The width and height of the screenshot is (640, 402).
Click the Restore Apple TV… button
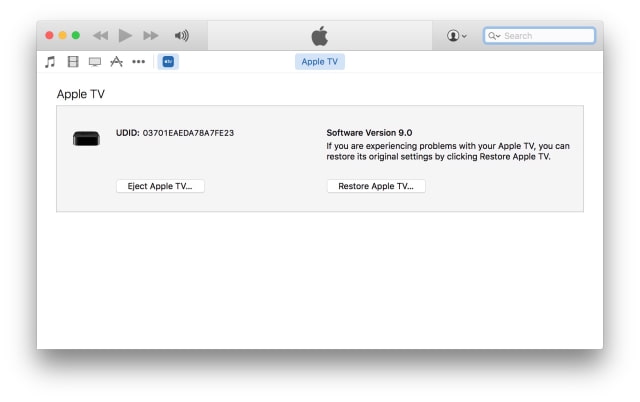376,186
